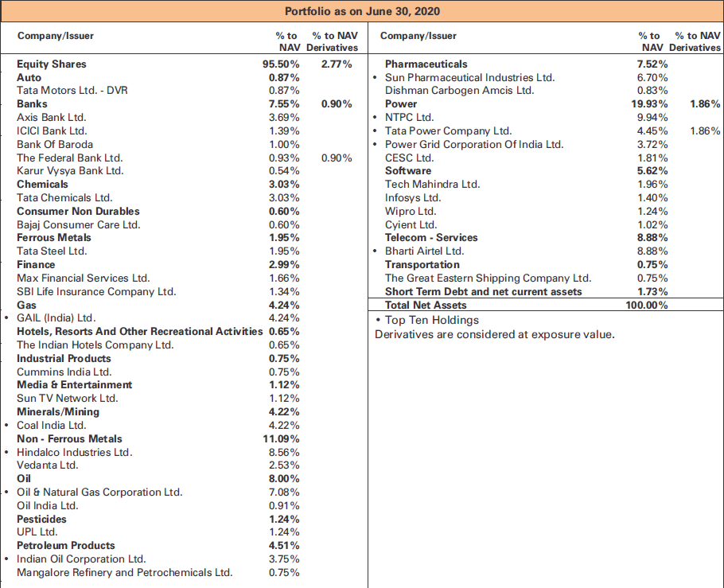This screenshot has width=724, height=588.
Task: Select Axis Bank Ltd. entry
Action: (52, 117)
